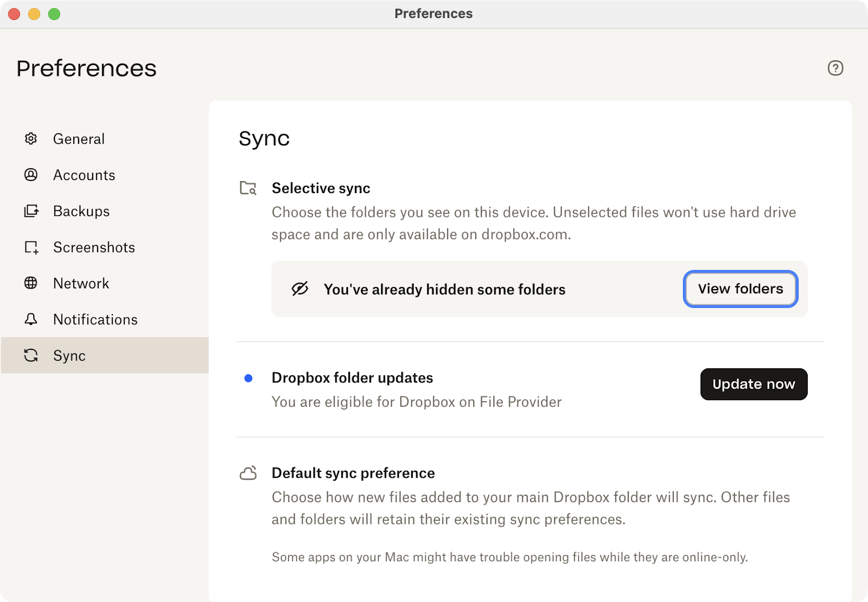Select Notifications in the sidebar
The width and height of the screenshot is (868, 602).
pos(94,319)
